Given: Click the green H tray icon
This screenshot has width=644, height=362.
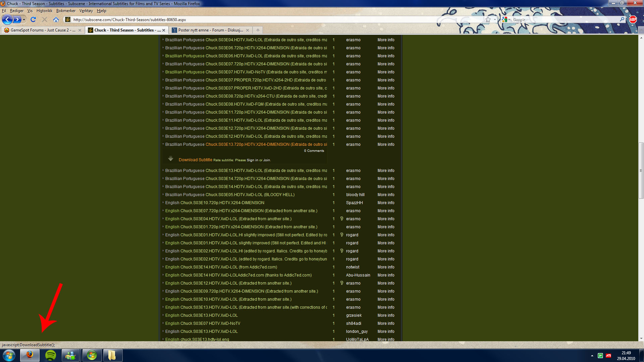Looking at the screenshot, I should (600, 356).
